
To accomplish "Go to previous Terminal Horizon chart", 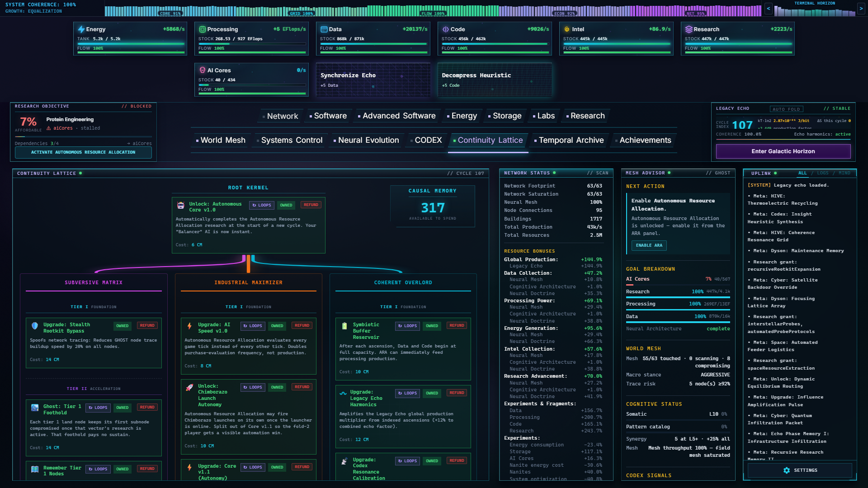I will pyautogui.click(x=768, y=9).
